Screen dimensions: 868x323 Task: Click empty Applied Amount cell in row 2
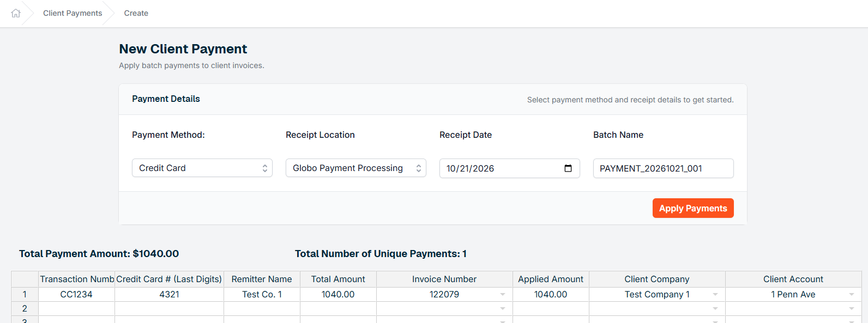(x=551, y=308)
